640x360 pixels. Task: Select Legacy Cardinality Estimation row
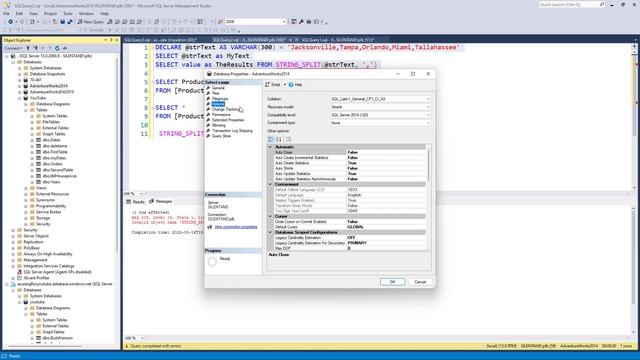pyautogui.click(x=350, y=238)
